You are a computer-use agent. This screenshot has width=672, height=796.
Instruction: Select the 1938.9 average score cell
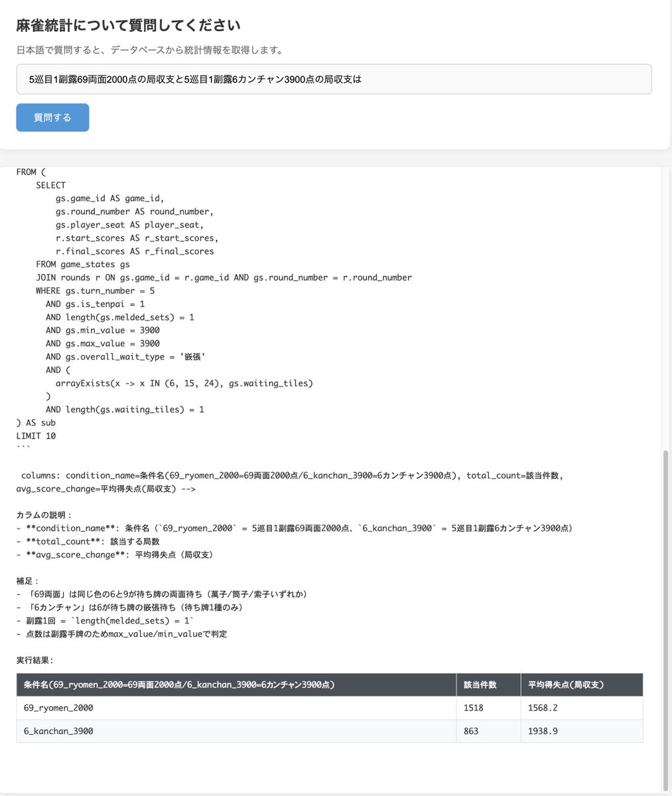click(582, 731)
